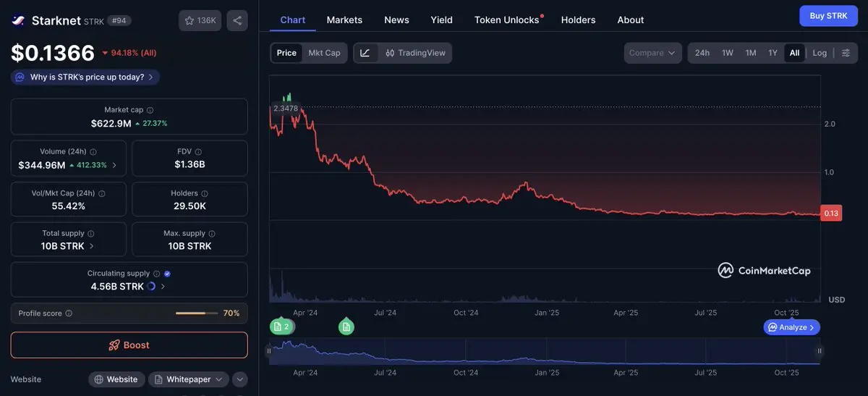This screenshot has width=868, height=396.
Task: Click the Holders info icon
Action: pos(205,193)
